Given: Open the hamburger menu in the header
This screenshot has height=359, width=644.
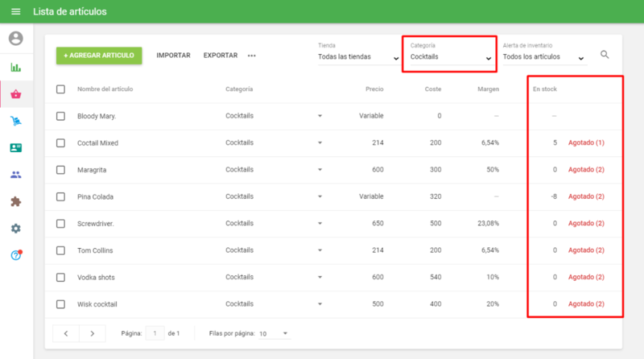Looking at the screenshot, I should (15, 12).
